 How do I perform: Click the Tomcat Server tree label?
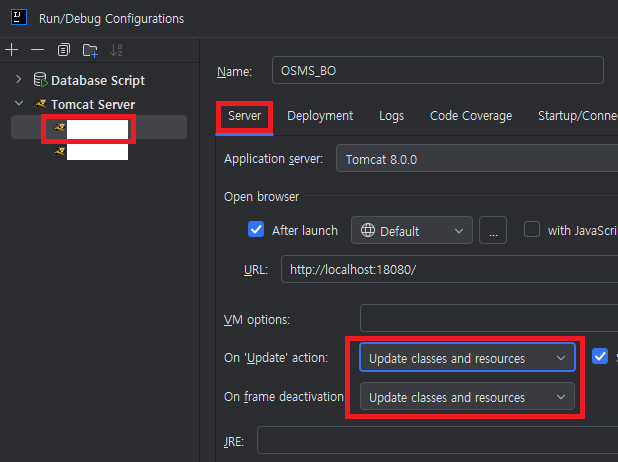93,104
